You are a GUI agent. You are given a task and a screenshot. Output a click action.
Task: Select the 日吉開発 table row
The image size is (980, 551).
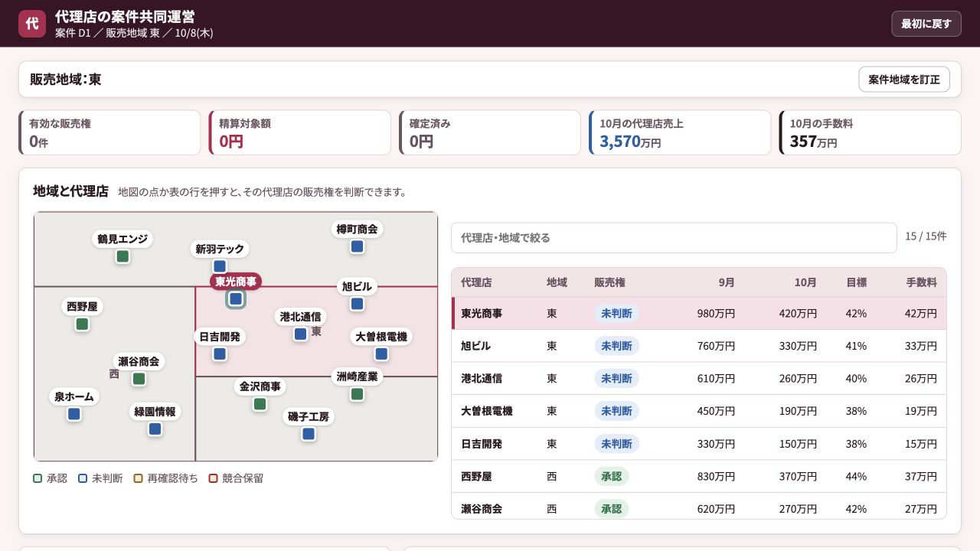pyautogui.click(x=699, y=444)
